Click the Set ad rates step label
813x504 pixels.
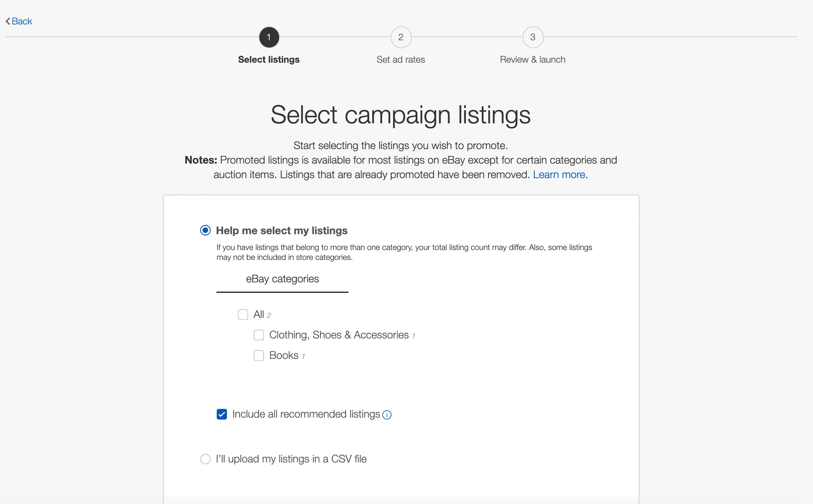pos(401,60)
